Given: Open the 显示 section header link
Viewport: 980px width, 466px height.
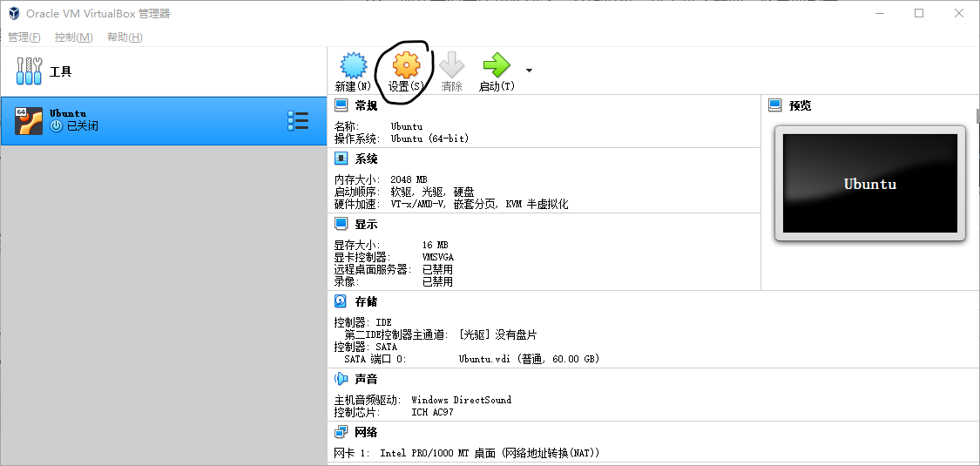Looking at the screenshot, I should tap(366, 224).
